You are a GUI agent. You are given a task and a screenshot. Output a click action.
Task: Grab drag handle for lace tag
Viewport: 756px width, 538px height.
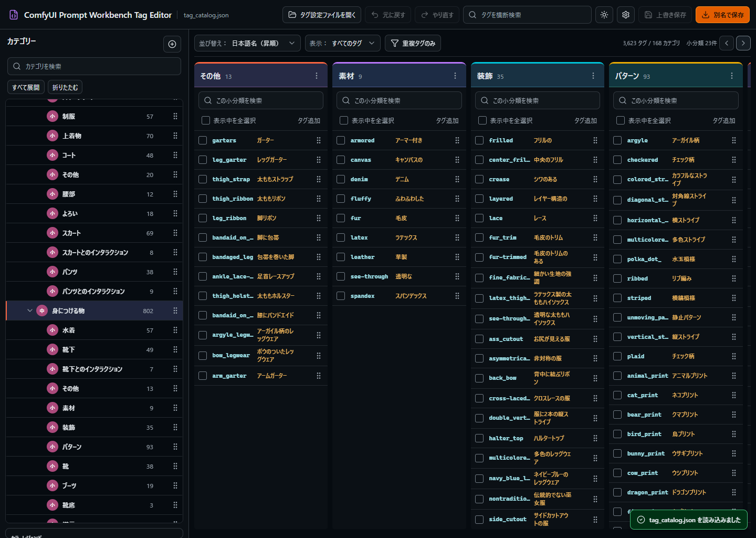pos(595,218)
